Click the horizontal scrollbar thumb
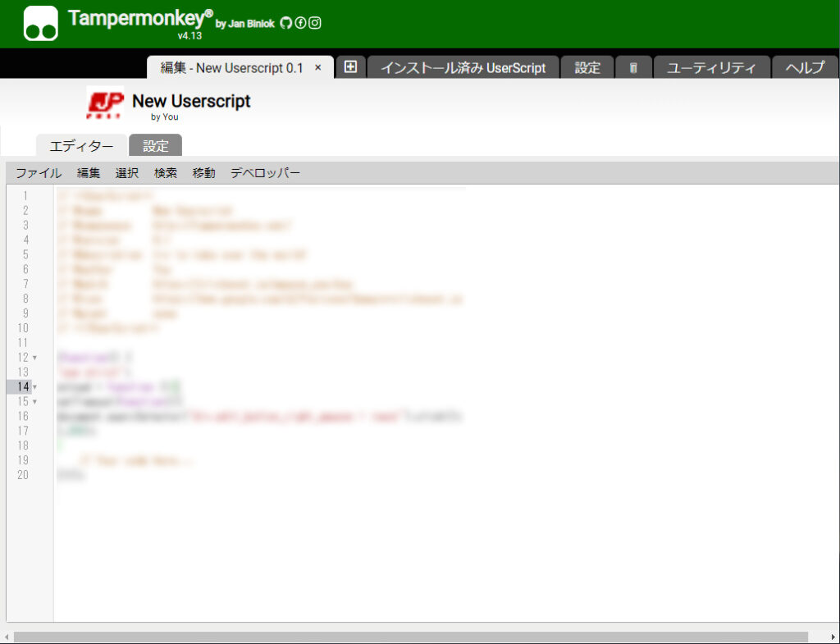840x644 pixels. pos(410,637)
